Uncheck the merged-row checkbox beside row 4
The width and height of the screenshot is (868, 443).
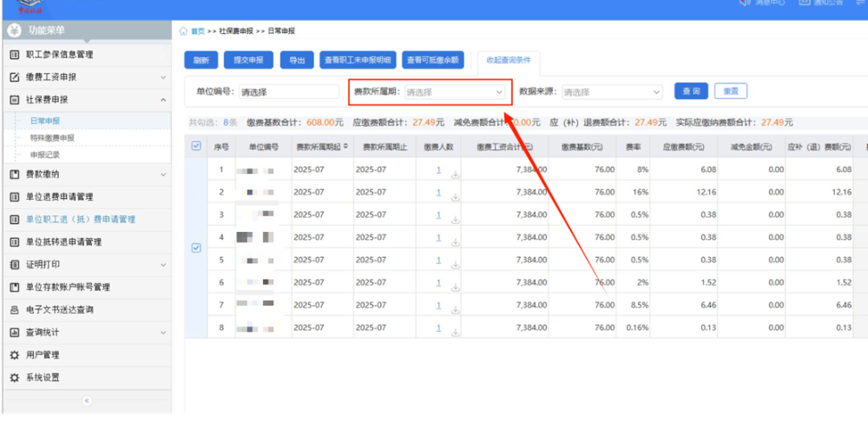tap(196, 248)
